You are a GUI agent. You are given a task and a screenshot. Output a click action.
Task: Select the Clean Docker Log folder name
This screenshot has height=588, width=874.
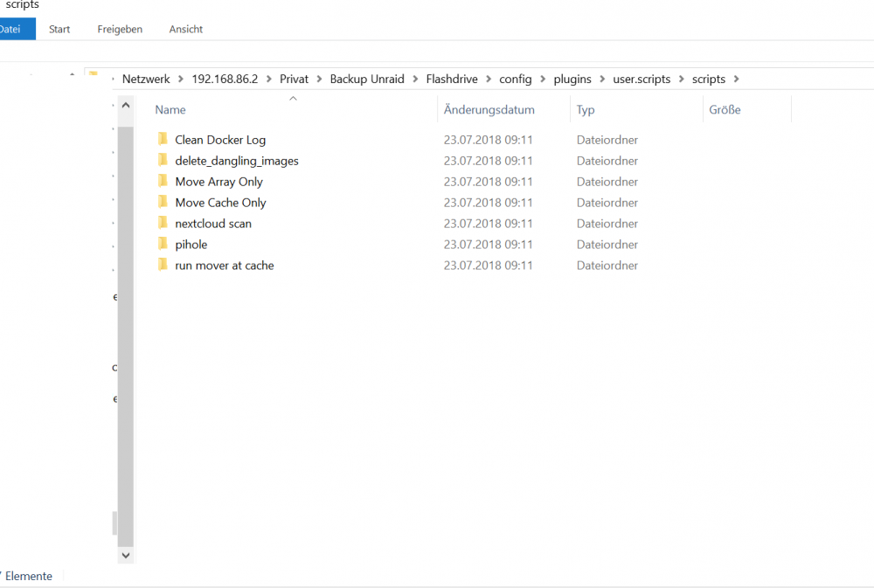coord(220,140)
